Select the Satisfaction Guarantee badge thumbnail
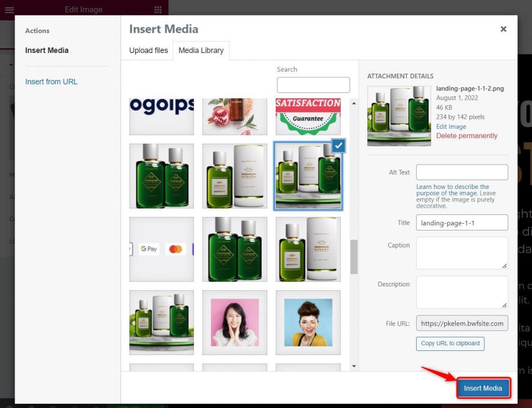Screen dimensions: 532x408 [x=308, y=117]
